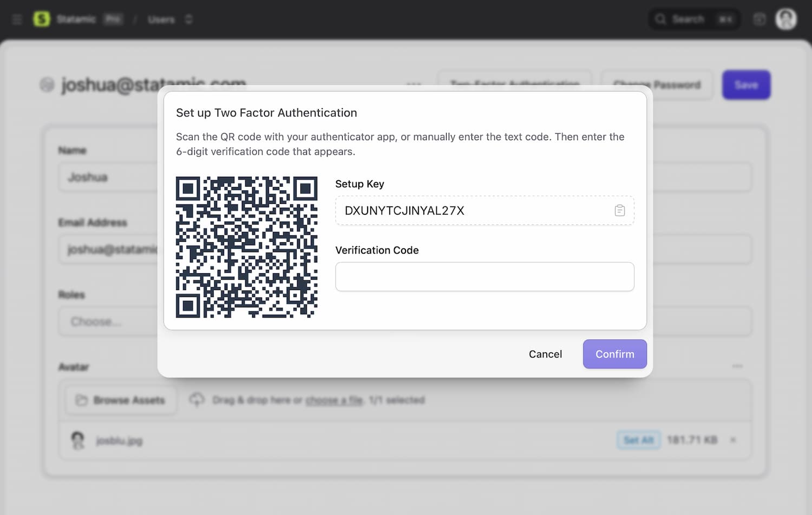Click the Set Alt badge

(x=638, y=440)
